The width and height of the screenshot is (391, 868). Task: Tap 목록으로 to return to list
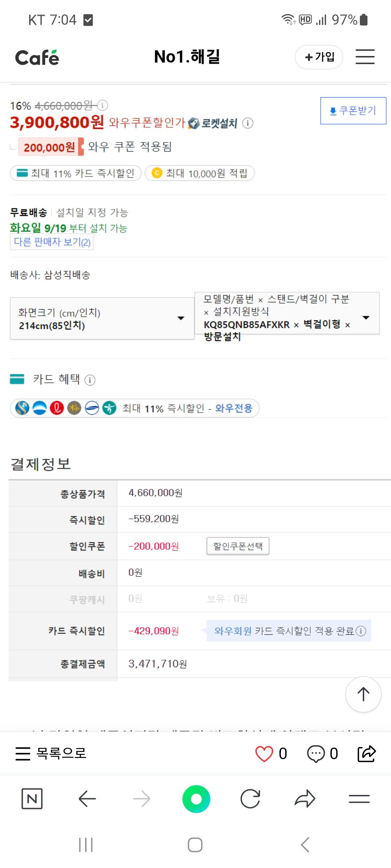click(x=51, y=754)
